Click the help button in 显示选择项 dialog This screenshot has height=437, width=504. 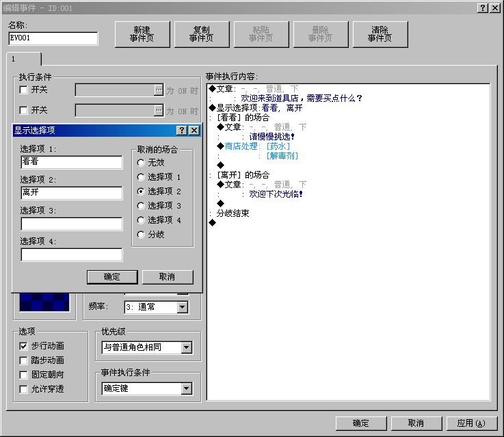pos(182,130)
